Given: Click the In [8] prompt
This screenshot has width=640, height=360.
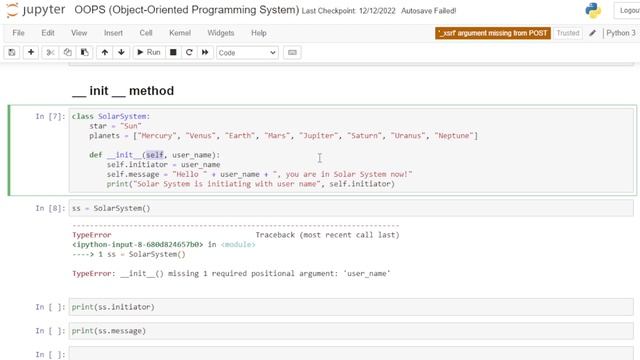Looking at the screenshot, I should (x=50, y=209).
